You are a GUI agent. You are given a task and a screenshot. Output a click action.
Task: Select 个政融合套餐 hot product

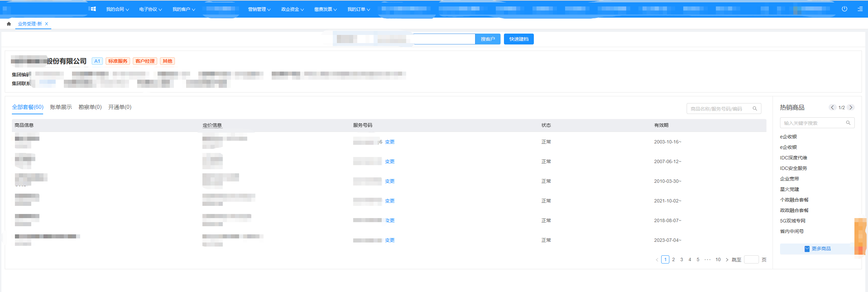794,200
